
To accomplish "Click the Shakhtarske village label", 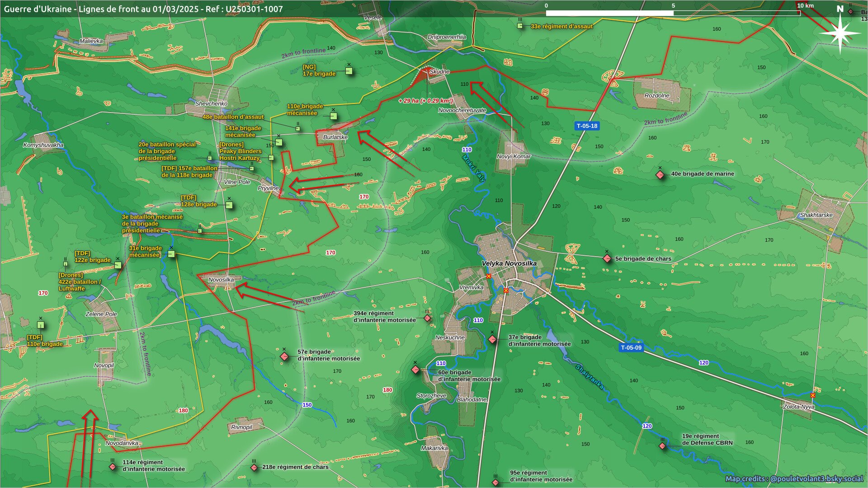I will click(x=816, y=215).
